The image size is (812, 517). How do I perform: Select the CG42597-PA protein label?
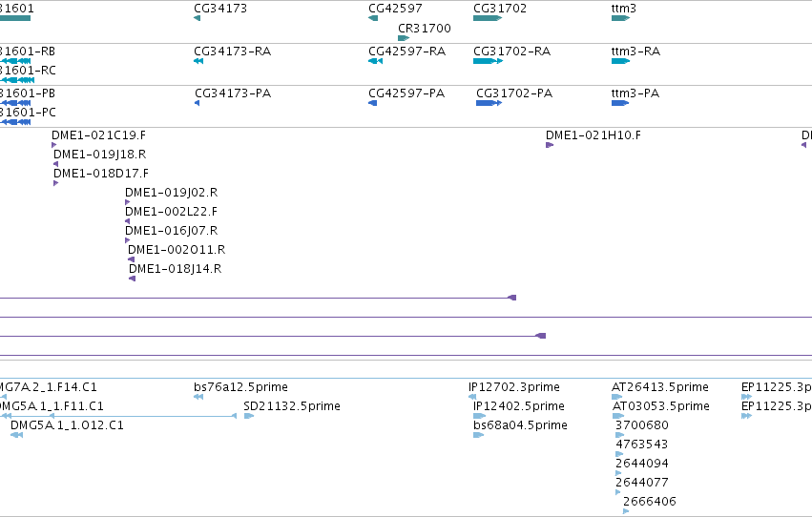point(406,93)
